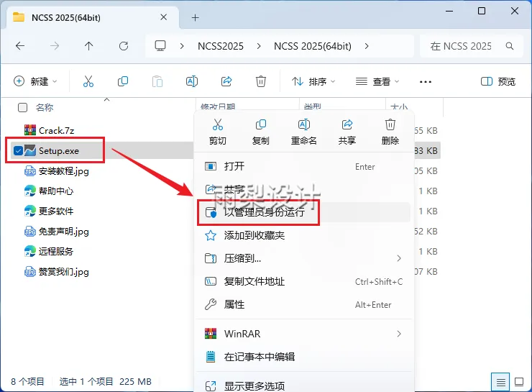The width and height of the screenshot is (532, 392).
Task: Choose 打开 in context menu
Action: pyautogui.click(x=304, y=166)
